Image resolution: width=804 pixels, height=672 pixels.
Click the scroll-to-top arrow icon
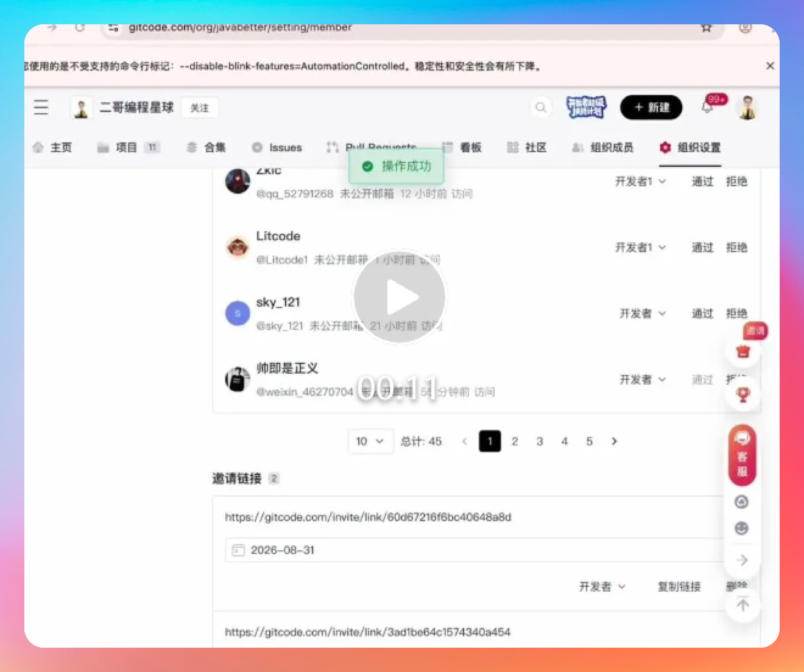[742, 605]
